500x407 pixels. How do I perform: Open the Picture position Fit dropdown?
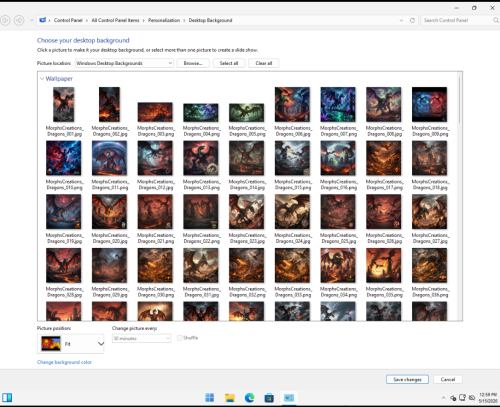71,344
